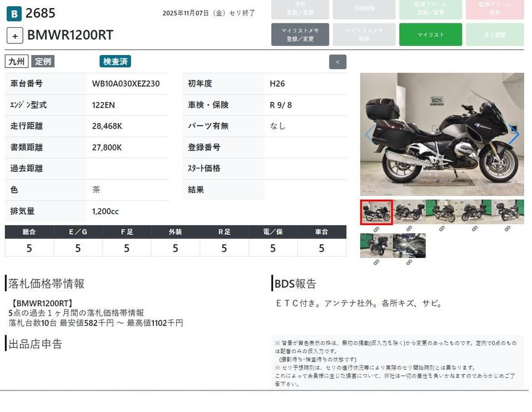
Task: Click the 本人調整 button
Action: click(x=495, y=35)
